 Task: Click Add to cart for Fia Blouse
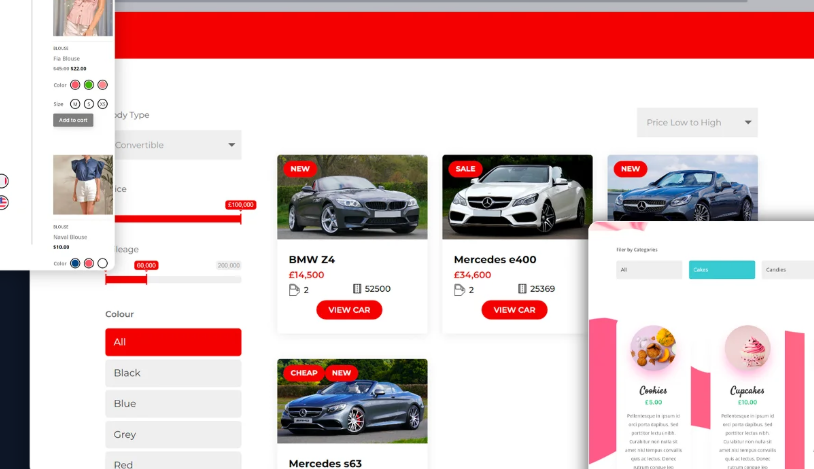tap(73, 120)
